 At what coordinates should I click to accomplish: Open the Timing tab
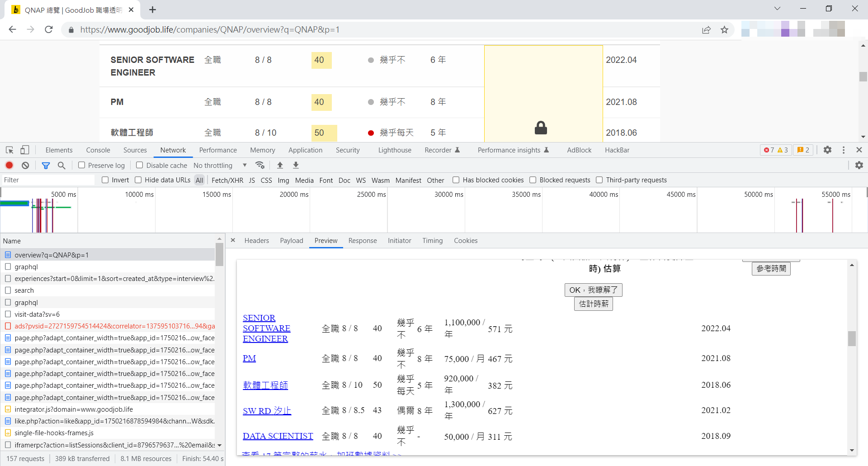pos(433,241)
